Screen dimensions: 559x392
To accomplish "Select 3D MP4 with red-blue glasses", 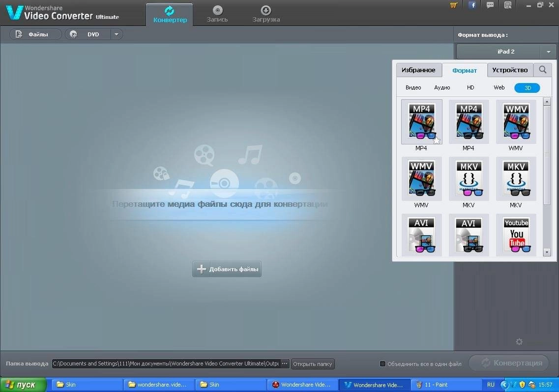I will pos(421,122).
